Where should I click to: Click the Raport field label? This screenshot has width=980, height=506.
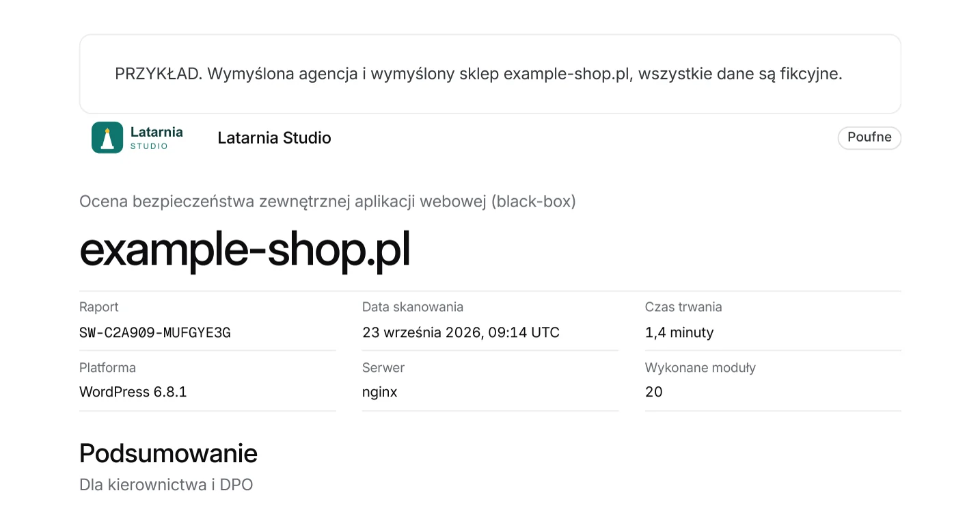click(99, 307)
